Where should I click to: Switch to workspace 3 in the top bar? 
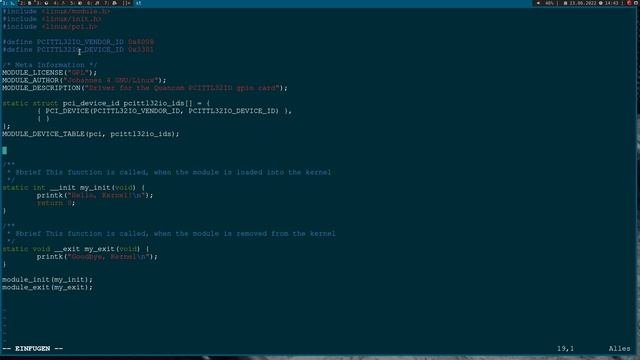click(x=42, y=3)
